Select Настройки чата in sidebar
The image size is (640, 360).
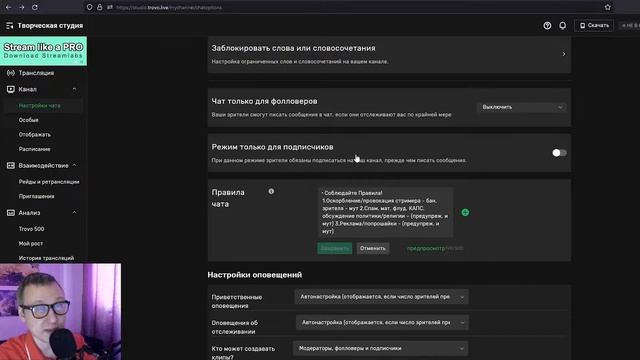click(40, 105)
